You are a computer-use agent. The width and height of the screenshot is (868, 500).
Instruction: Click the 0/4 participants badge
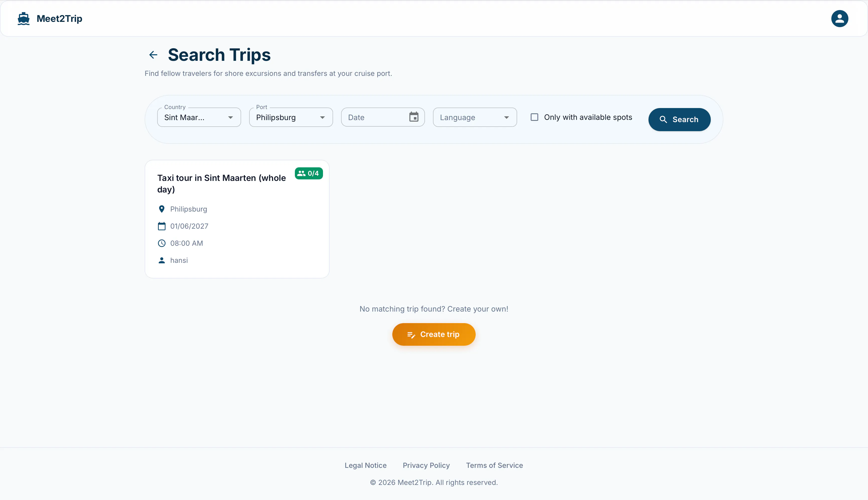tap(309, 173)
